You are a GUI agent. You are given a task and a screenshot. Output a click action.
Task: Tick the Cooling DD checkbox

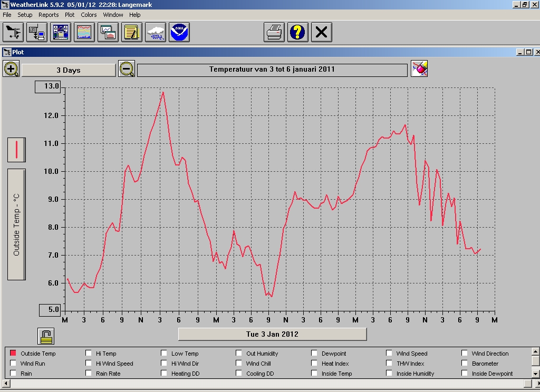239,373
